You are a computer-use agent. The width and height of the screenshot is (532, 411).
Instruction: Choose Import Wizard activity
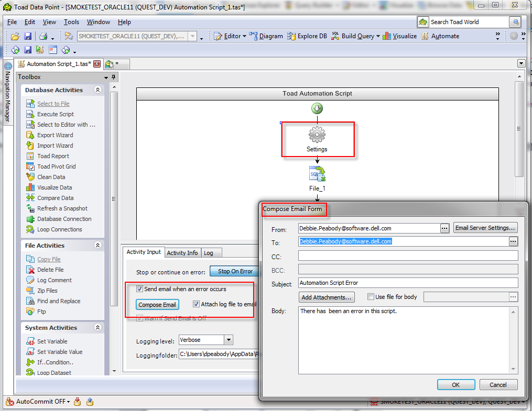click(50, 146)
